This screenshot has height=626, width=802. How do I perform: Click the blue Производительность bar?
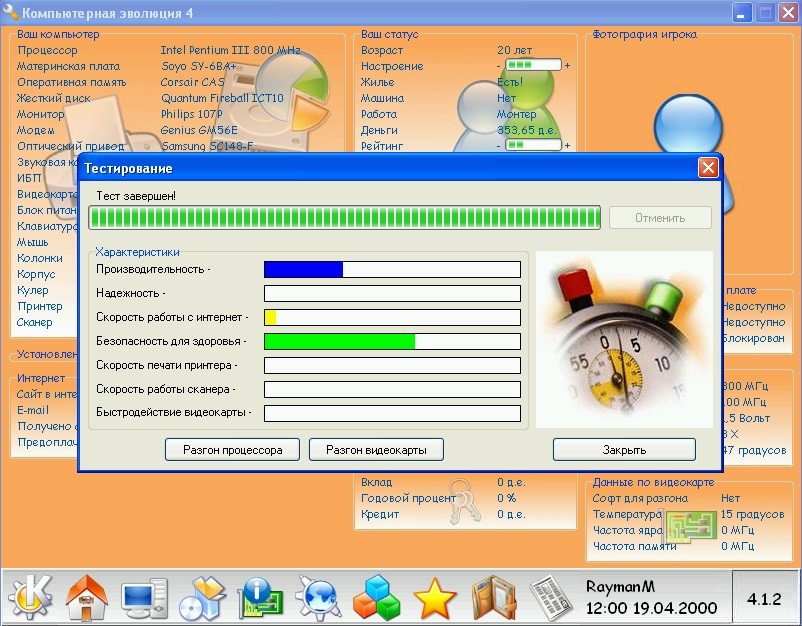click(303, 269)
